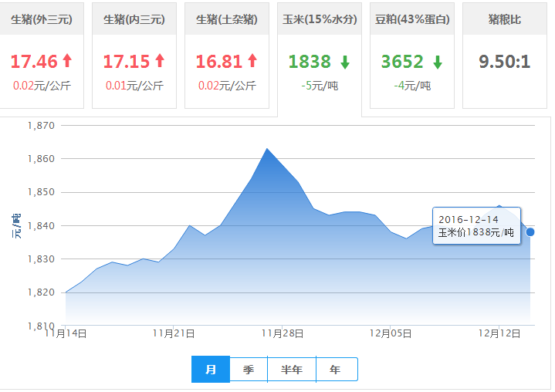Click the 17.15 price value
The width and height of the screenshot is (555, 392).
pos(127,62)
